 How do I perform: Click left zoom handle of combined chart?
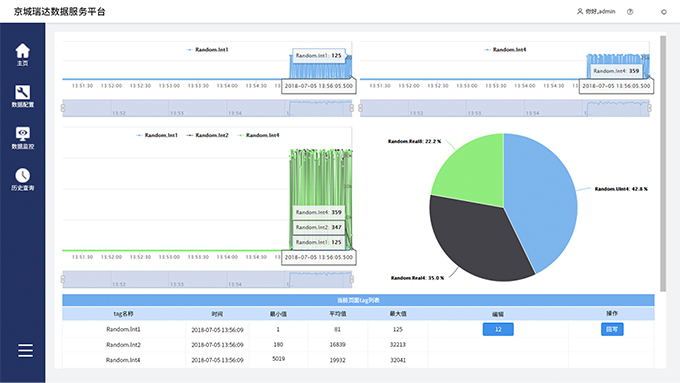[63, 279]
